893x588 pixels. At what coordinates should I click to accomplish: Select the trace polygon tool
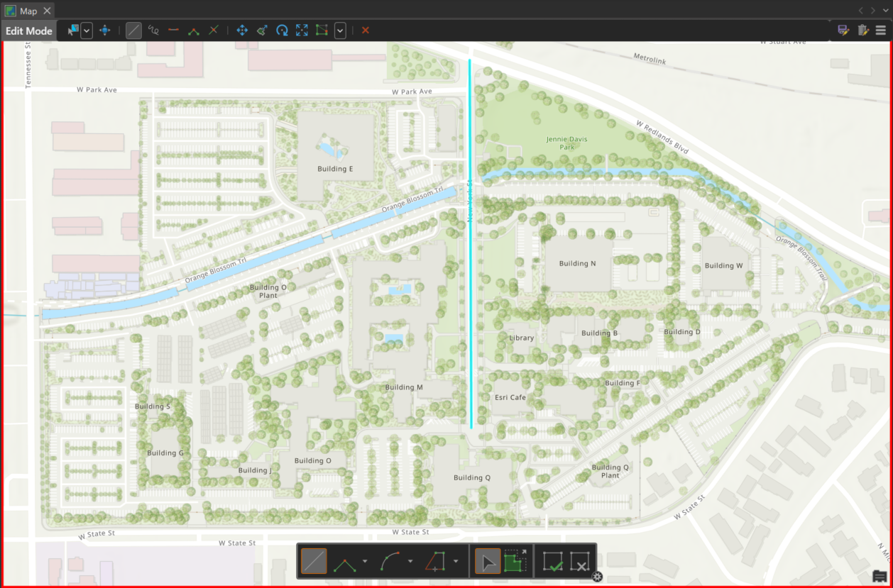tap(436, 562)
